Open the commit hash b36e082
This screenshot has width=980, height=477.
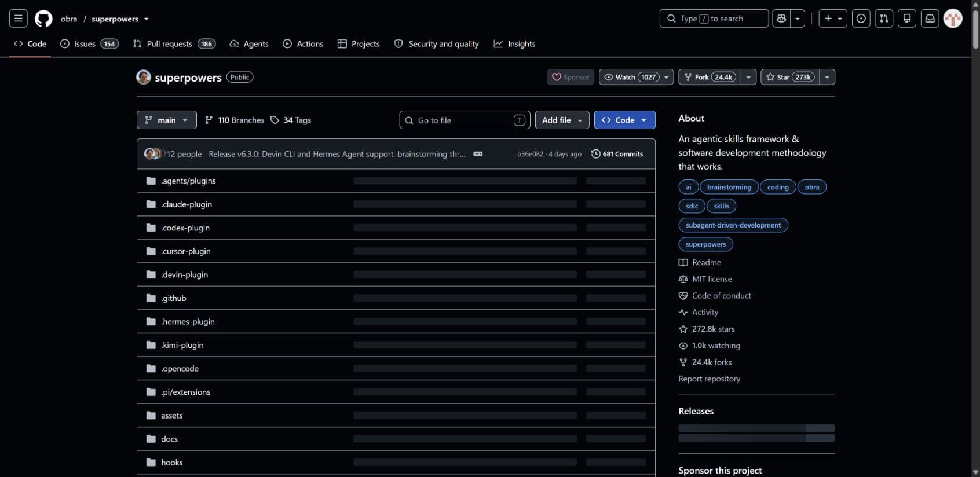click(530, 154)
